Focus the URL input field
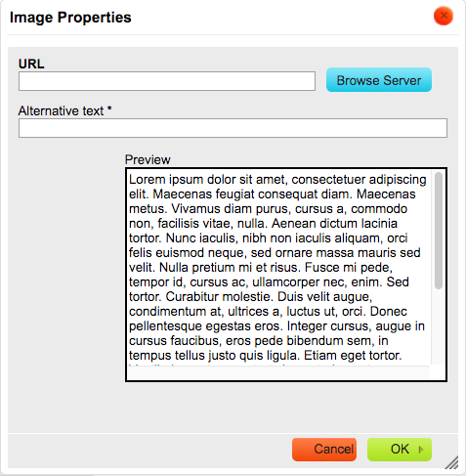The height and width of the screenshot is (476, 466). 167,81
